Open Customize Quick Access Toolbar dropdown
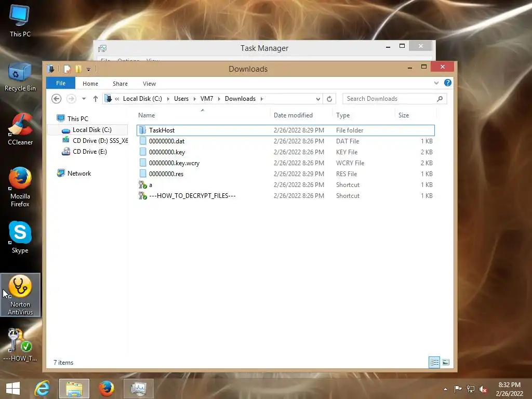The image size is (532, 399). click(88, 69)
